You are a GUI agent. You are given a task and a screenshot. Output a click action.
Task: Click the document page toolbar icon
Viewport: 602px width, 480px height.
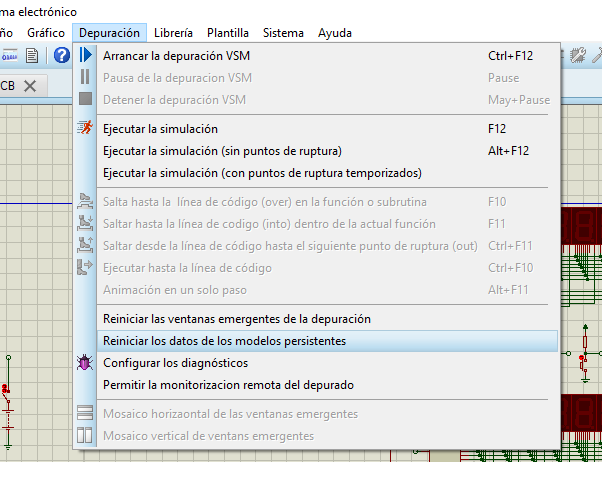(32, 56)
